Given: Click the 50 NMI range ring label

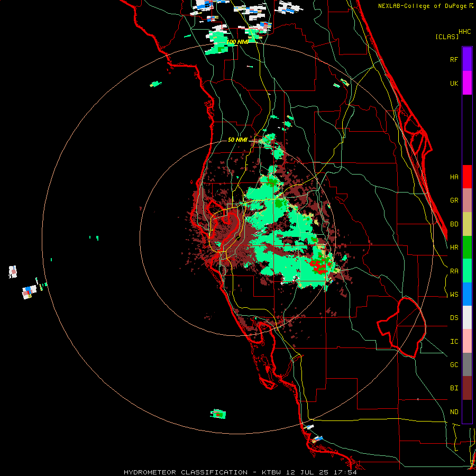Looking at the screenshot, I should (237, 140).
